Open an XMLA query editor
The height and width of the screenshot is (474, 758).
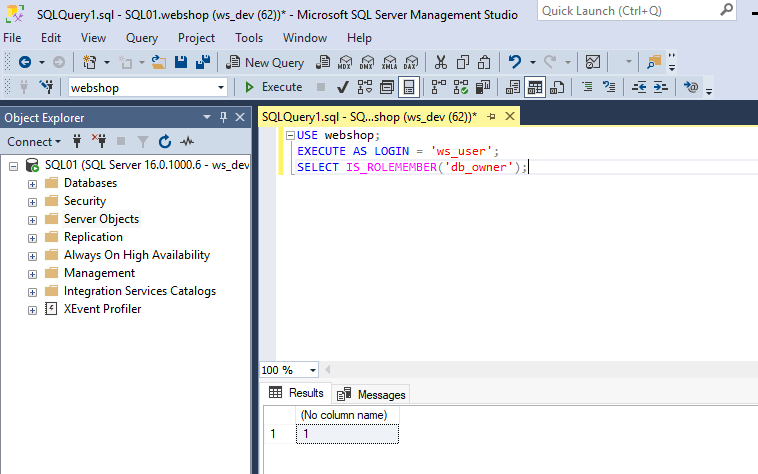389,62
